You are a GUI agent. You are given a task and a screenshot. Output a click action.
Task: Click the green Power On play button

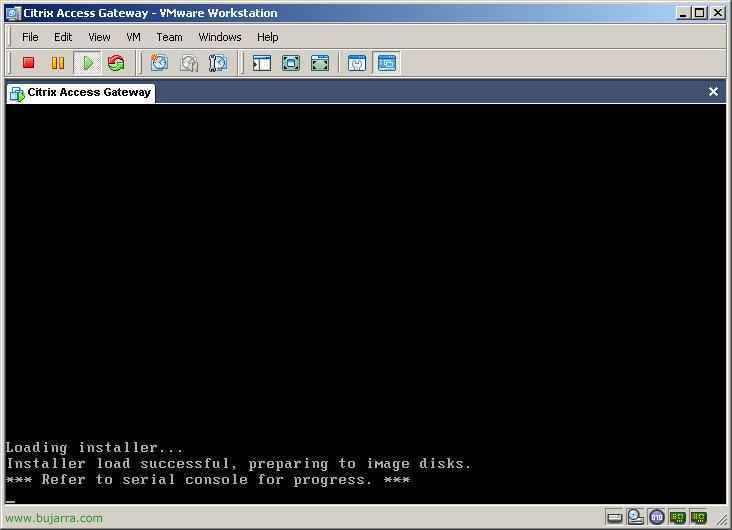pyautogui.click(x=87, y=63)
